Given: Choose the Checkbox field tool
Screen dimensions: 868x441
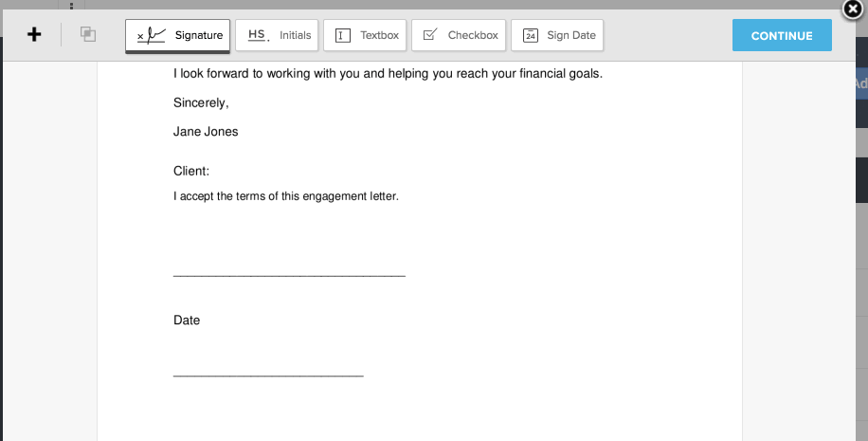Looking at the screenshot, I should pyautogui.click(x=459, y=35).
